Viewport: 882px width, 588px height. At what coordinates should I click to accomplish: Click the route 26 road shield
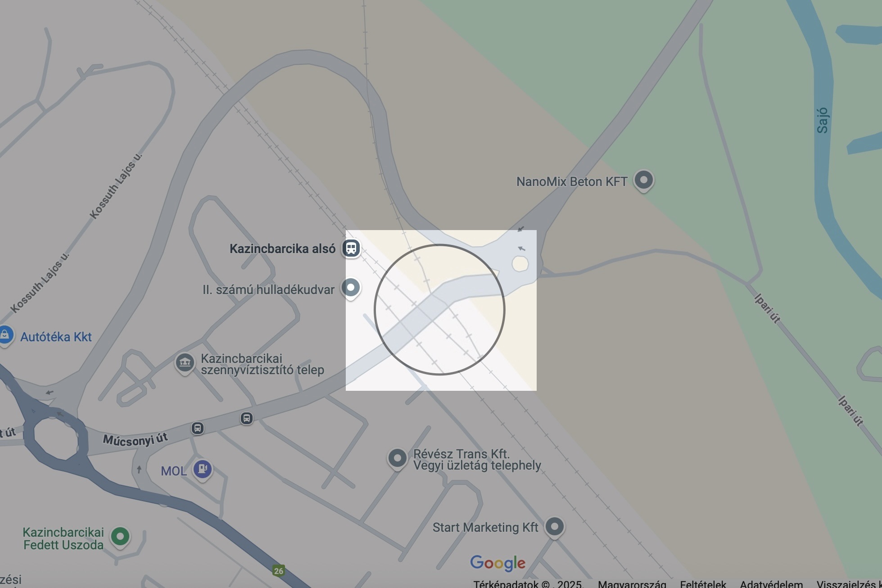coord(279,571)
